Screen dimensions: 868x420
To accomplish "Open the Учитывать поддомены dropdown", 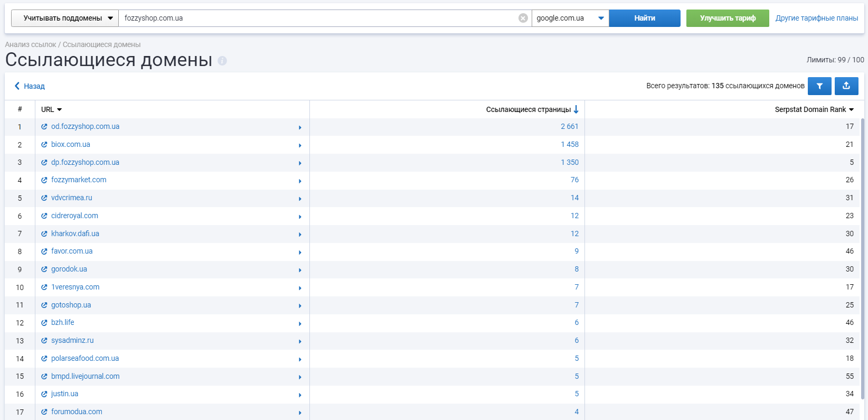I will pos(65,18).
